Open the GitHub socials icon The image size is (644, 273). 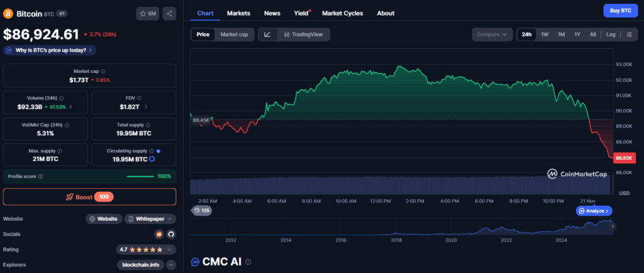tap(171, 234)
